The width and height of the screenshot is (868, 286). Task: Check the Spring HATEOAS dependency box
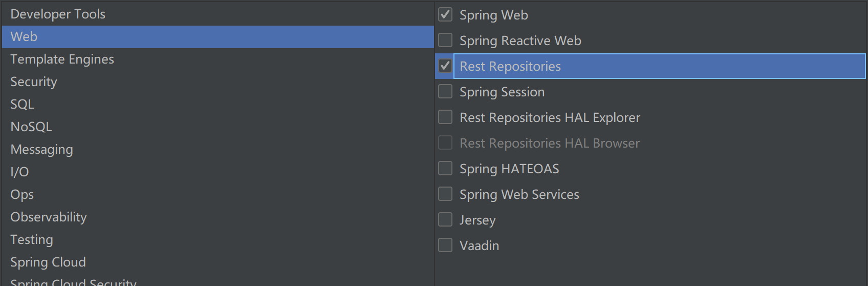(x=445, y=169)
